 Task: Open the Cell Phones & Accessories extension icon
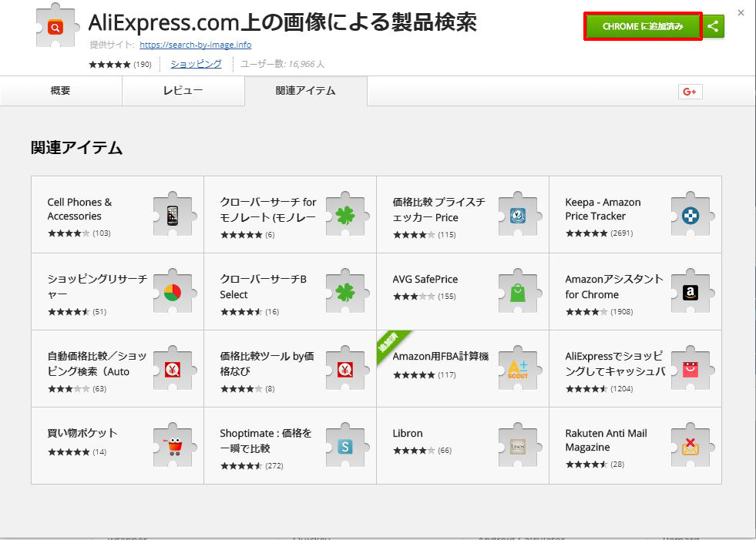[173, 215]
